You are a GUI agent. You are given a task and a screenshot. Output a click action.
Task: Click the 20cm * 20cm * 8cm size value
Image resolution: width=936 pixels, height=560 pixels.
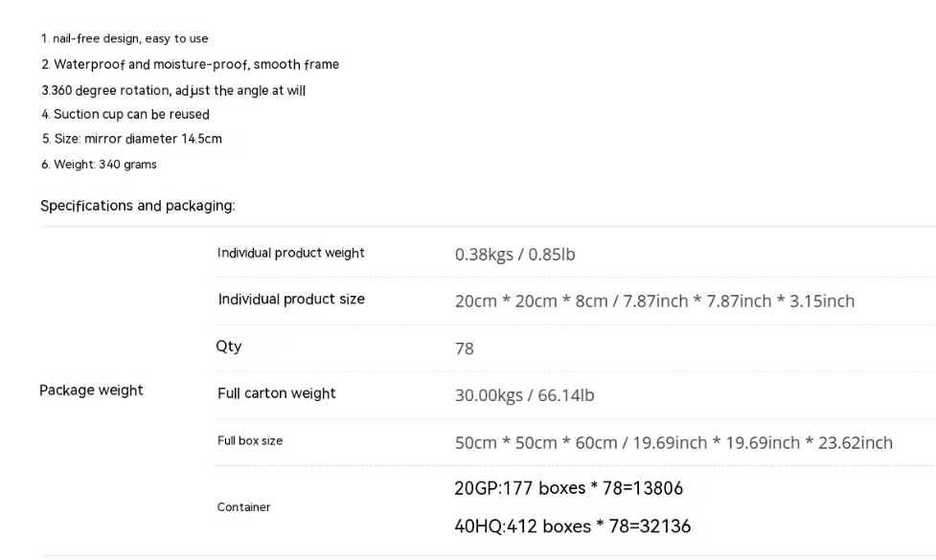tap(654, 302)
